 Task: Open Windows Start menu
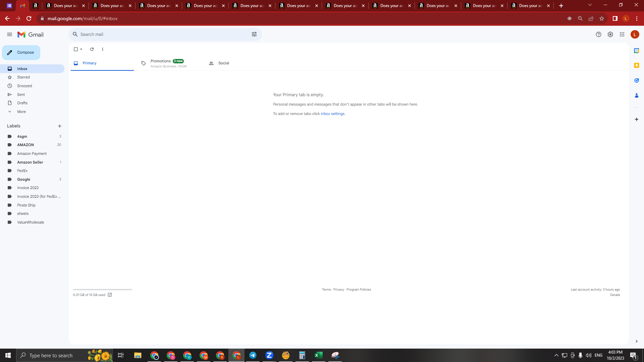[8, 355]
